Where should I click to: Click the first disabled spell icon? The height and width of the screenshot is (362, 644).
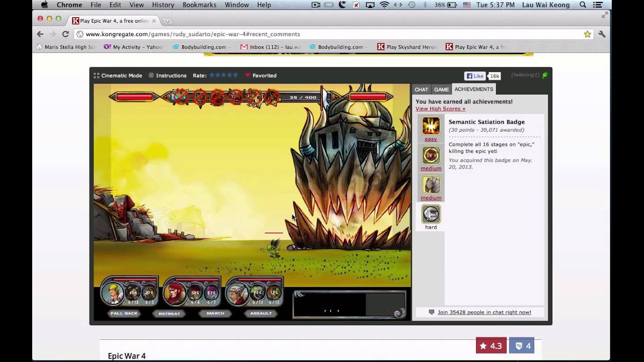[181, 97]
